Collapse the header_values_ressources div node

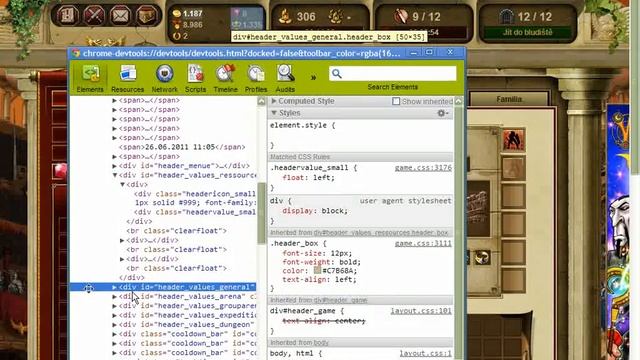(x=115, y=176)
